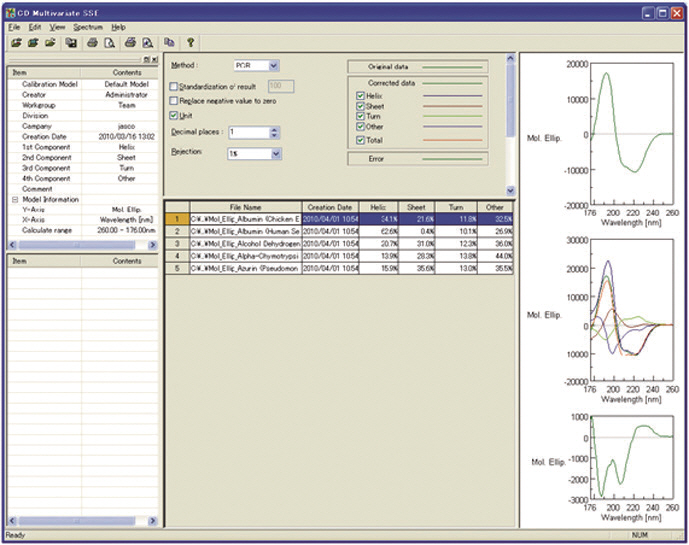Click the leftmost open-folder toolbar icon
Screen dimensions: 689x545
pyautogui.click(x=15, y=43)
